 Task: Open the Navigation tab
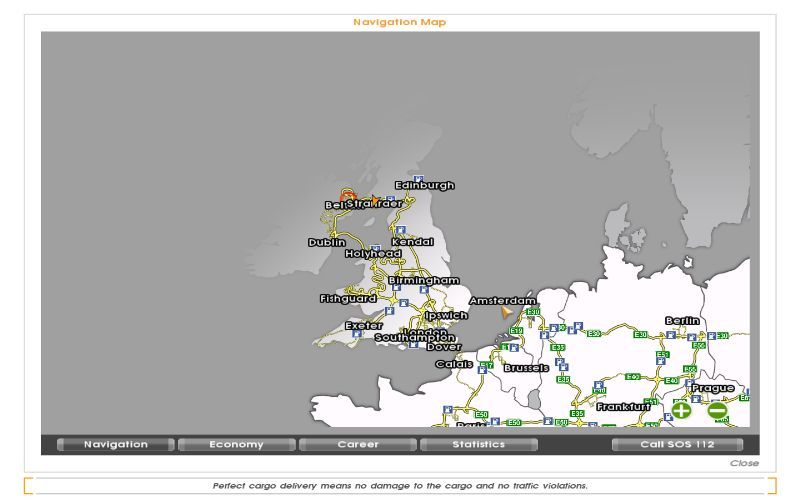(x=116, y=444)
